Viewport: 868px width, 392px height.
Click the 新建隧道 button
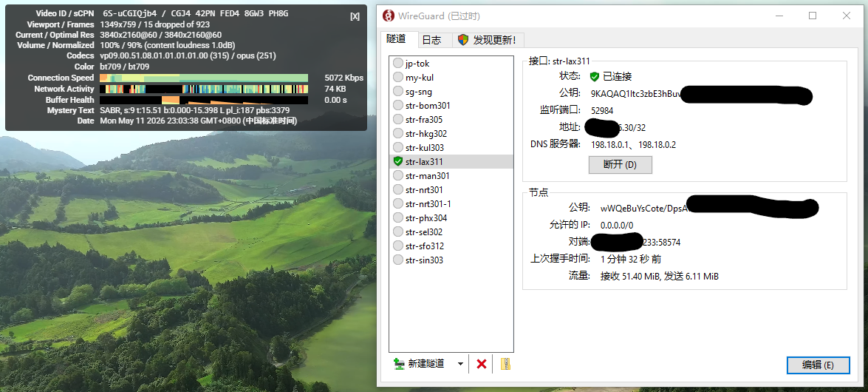[419, 364]
